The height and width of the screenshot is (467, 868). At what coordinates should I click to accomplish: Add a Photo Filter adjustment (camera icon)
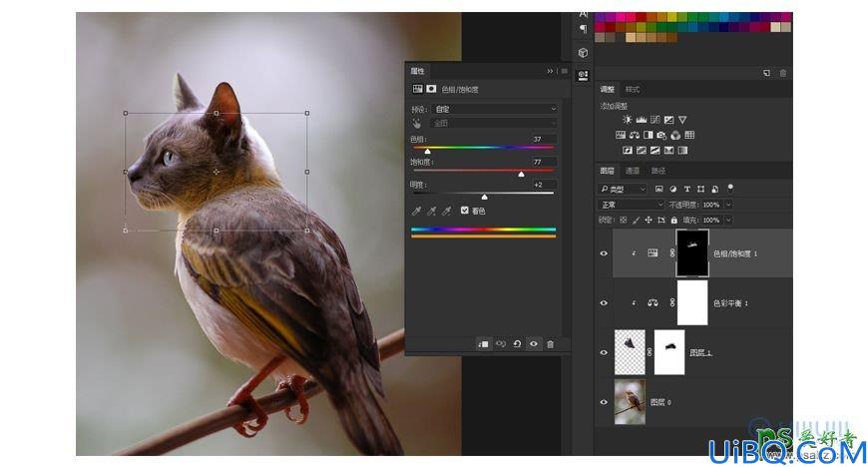[x=661, y=135]
